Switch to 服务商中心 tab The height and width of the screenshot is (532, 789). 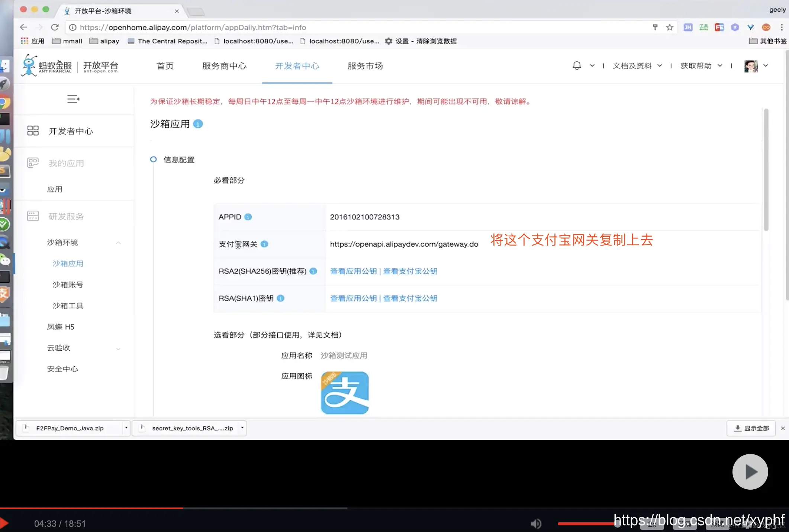224,66
